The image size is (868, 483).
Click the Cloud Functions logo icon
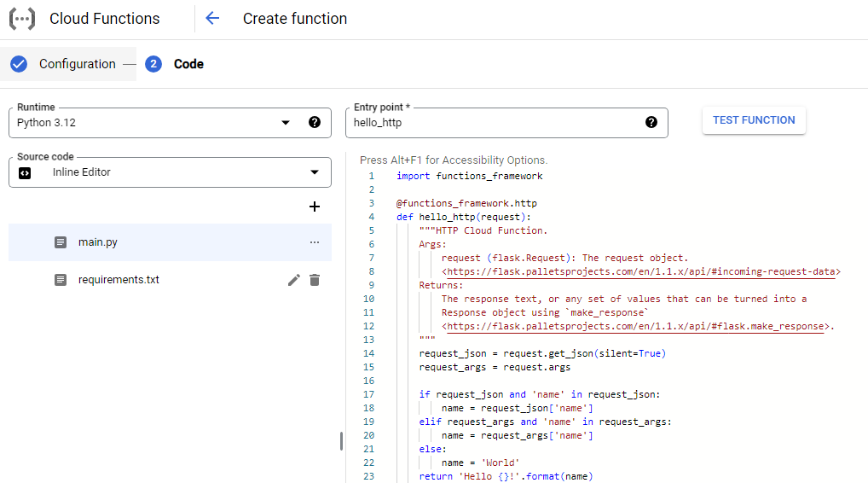coord(22,19)
